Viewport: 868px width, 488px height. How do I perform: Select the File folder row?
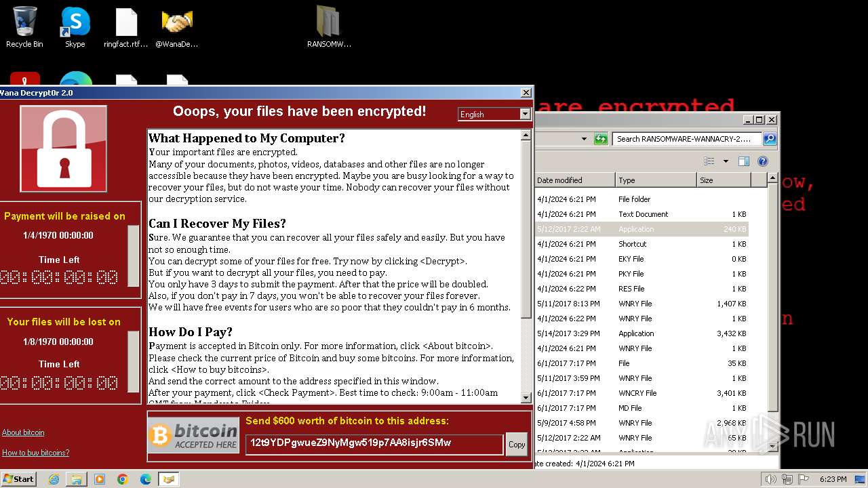click(x=642, y=199)
